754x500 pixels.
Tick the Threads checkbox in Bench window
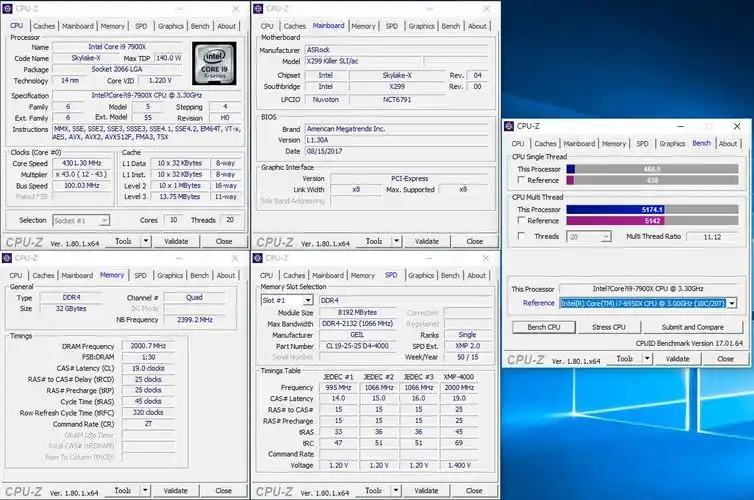coord(521,236)
